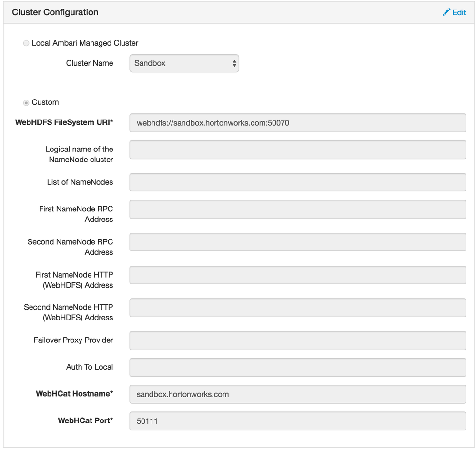
Task: Click the List of NameNodes field
Action: (297, 182)
